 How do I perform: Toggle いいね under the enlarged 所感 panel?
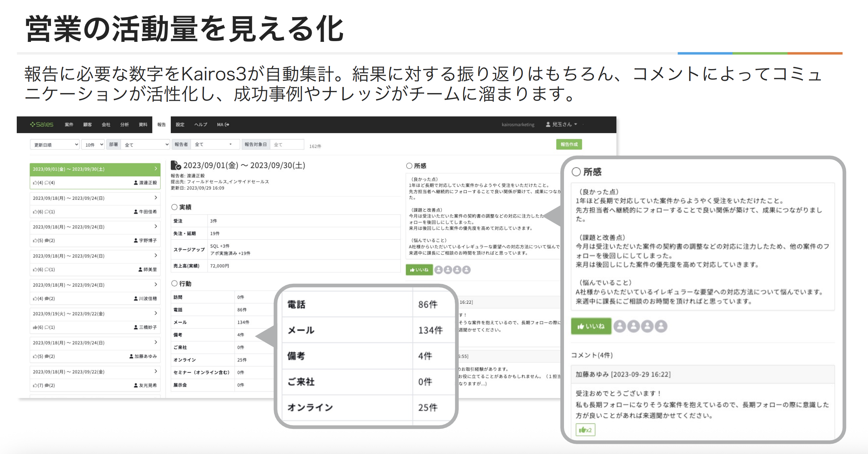pyautogui.click(x=591, y=326)
